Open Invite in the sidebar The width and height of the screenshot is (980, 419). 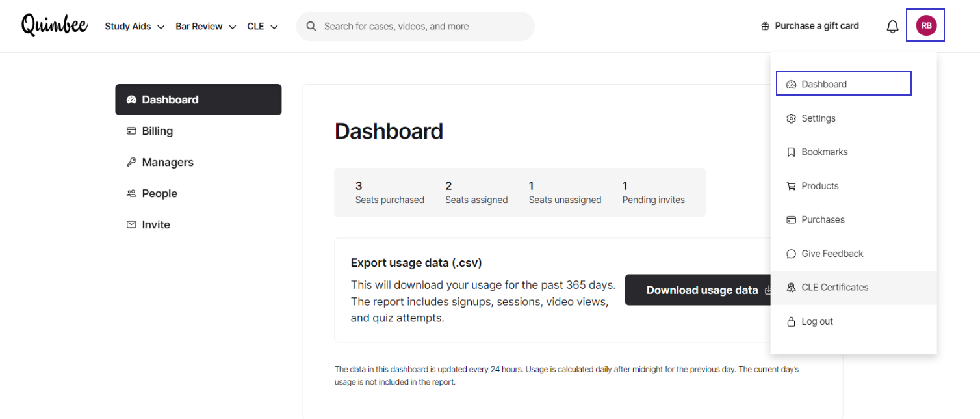[x=198, y=224]
